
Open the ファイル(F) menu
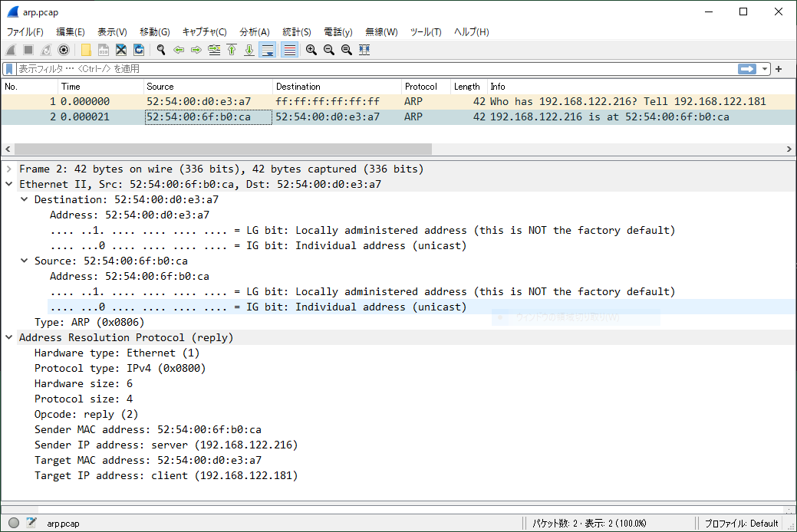[x=25, y=32]
